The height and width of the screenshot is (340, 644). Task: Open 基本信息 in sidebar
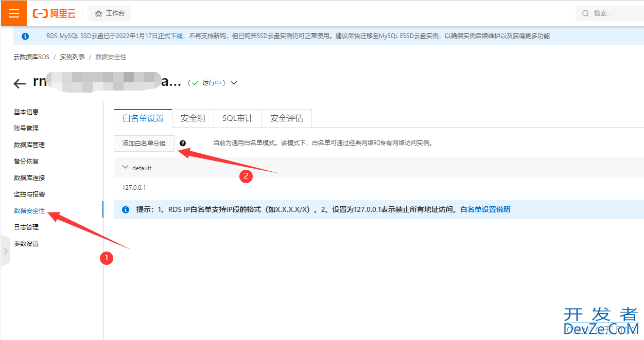coord(26,112)
